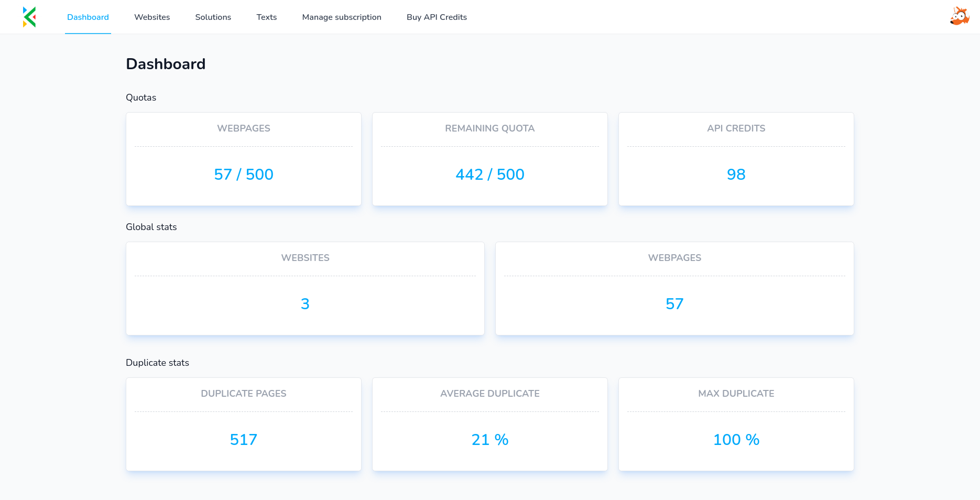The image size is (980, 500).
Task: Click the websites count '3'
Action: point(305,304)
